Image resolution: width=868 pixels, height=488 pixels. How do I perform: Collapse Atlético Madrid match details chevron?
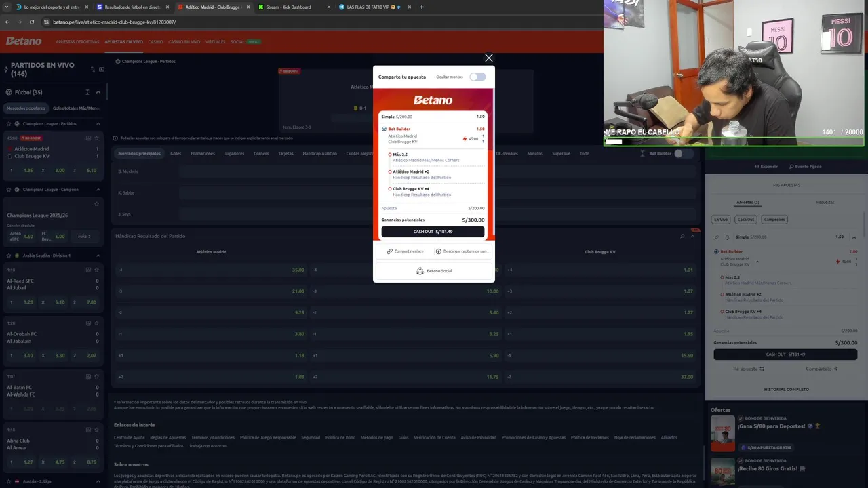757,262
